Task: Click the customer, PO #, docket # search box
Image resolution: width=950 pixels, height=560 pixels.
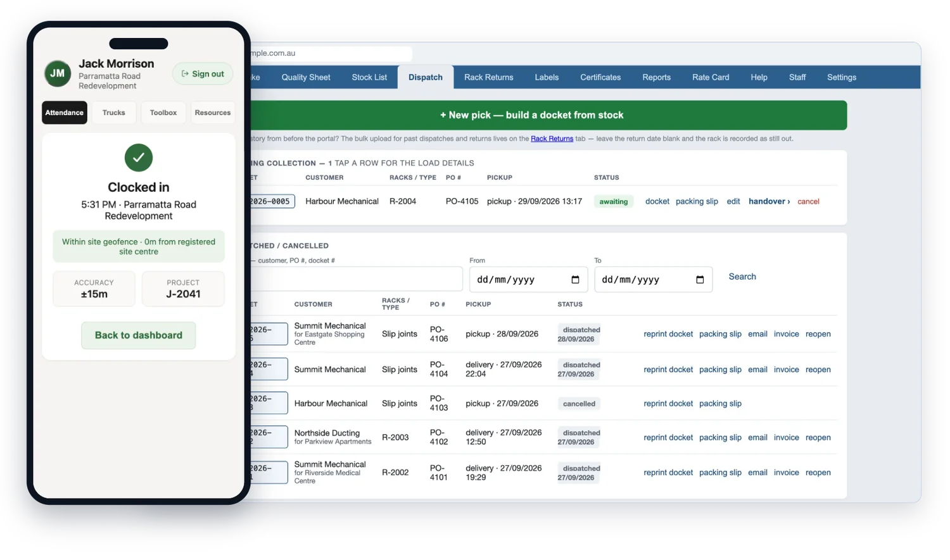Action: [357, 279]
